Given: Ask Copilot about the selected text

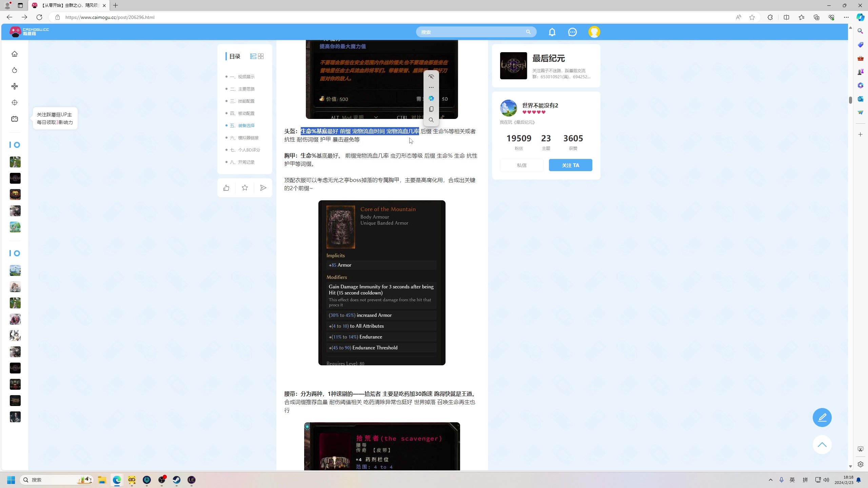Looking at the screenshot, I should [x=431, y=98].
